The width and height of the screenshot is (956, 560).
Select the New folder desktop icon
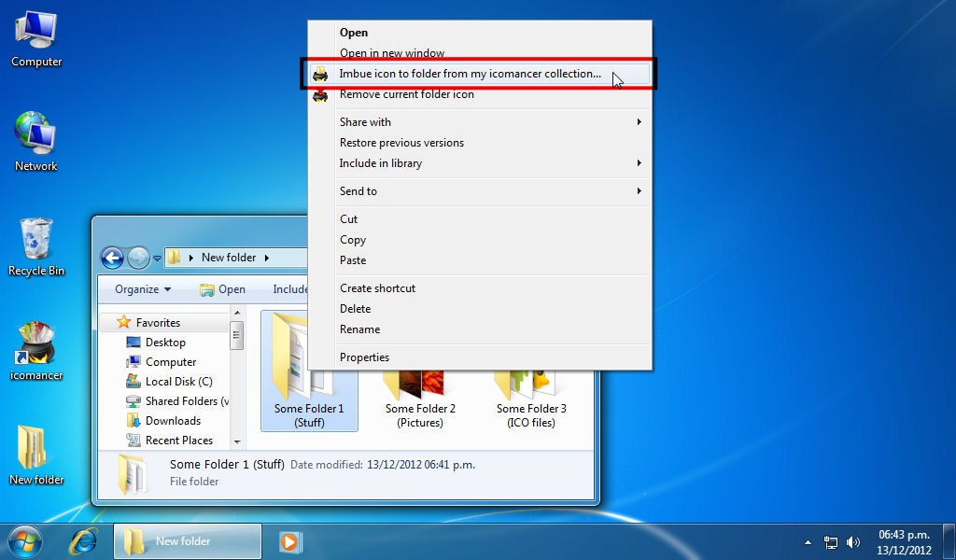pos(36,455)
